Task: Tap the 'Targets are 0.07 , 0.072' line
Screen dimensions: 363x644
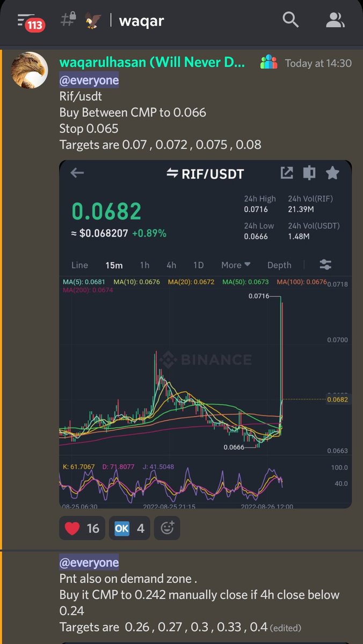Action: 160,145
